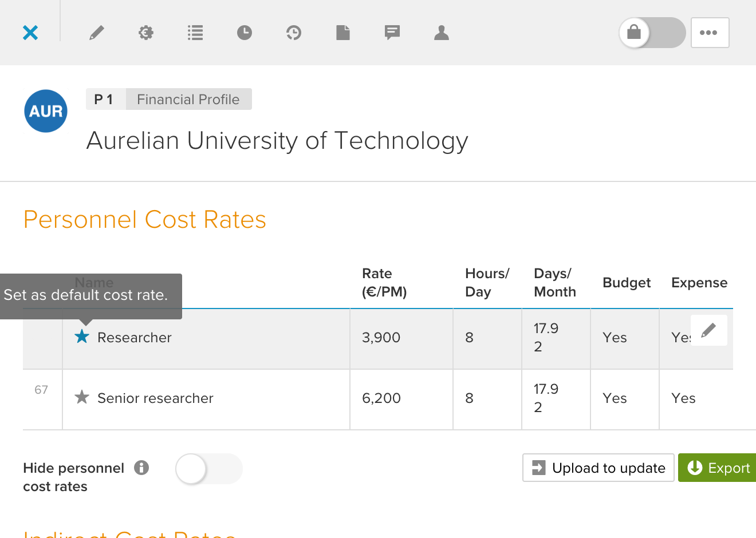
Task: Click Budget Yes in Senior researcher row
Action: (615, 398)
